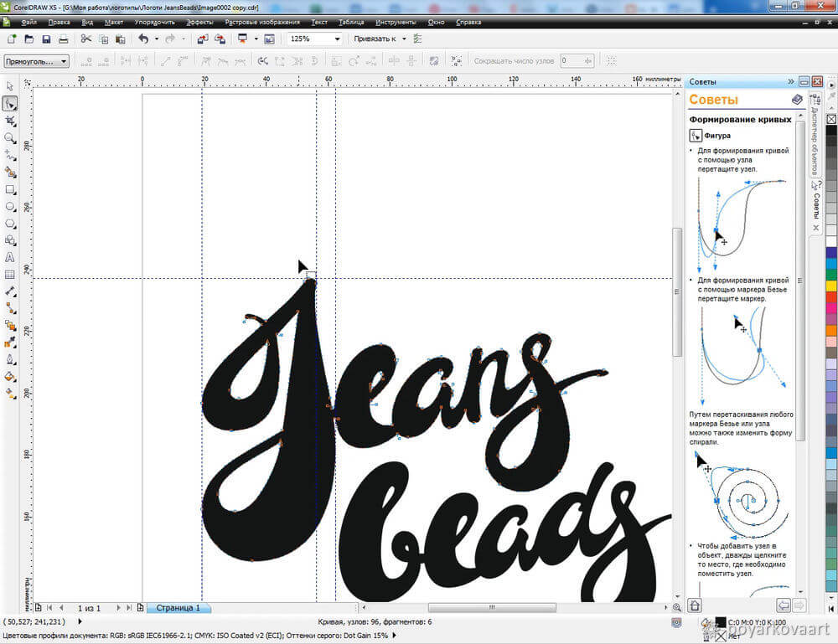Select the Pick tool in toolbox
This screenshot has height=644, width=838.
point(9,86)
